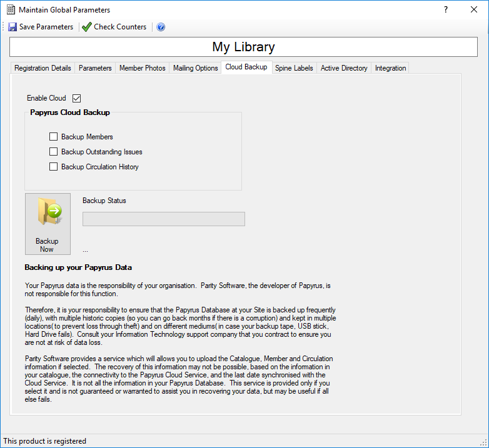Check the Backup Members checkbox
Screen dimensions: 489x448
click(53, 137)
